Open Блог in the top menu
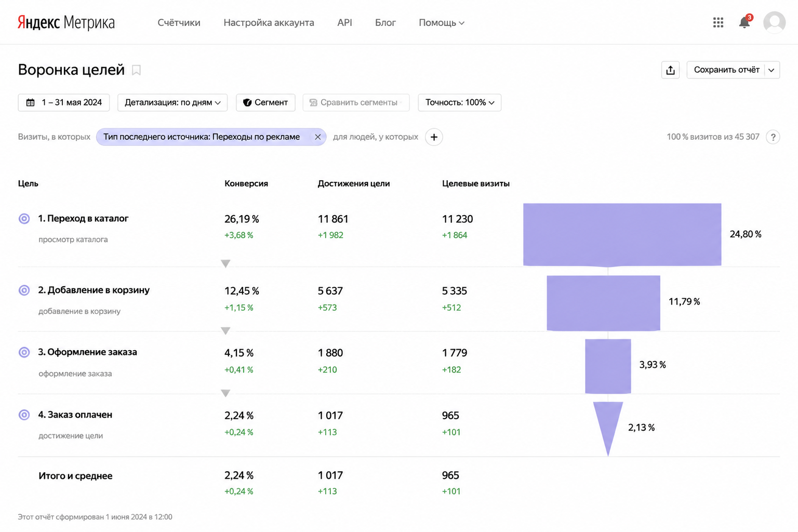798x532 pixels. (x=385, y=23)
